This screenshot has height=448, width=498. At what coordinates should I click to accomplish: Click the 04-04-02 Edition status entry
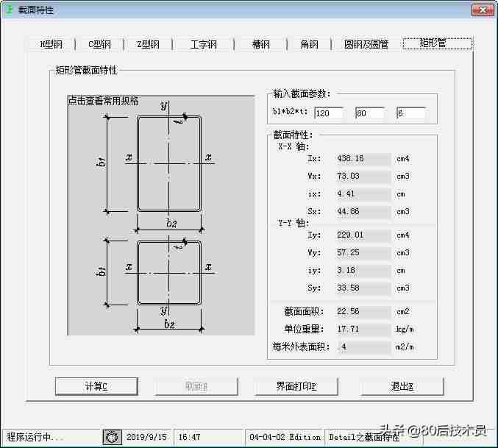pos(285,437)
